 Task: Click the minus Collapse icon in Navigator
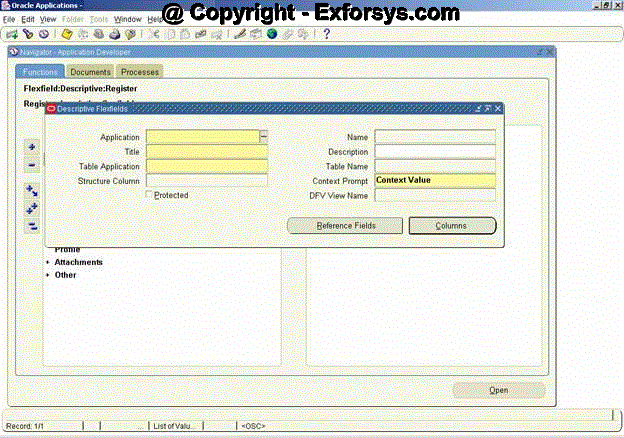32,165
